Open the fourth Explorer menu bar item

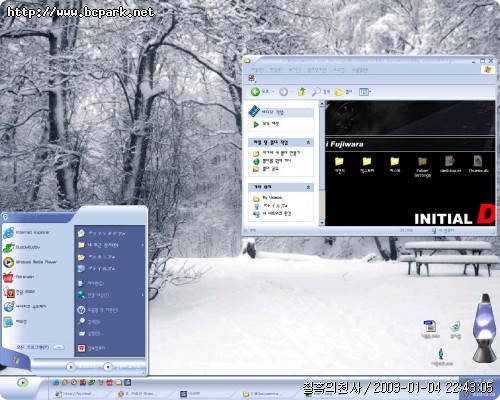[x=317, y=70]
